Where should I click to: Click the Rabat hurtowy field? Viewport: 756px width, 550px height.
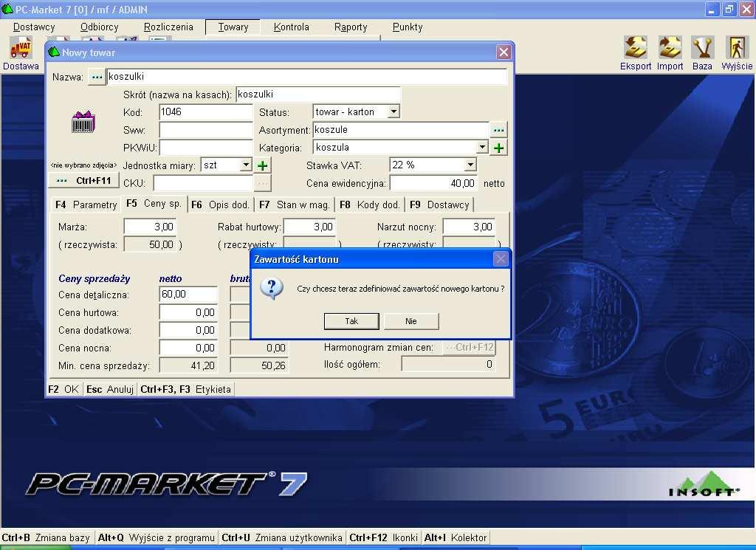[309, 227]
